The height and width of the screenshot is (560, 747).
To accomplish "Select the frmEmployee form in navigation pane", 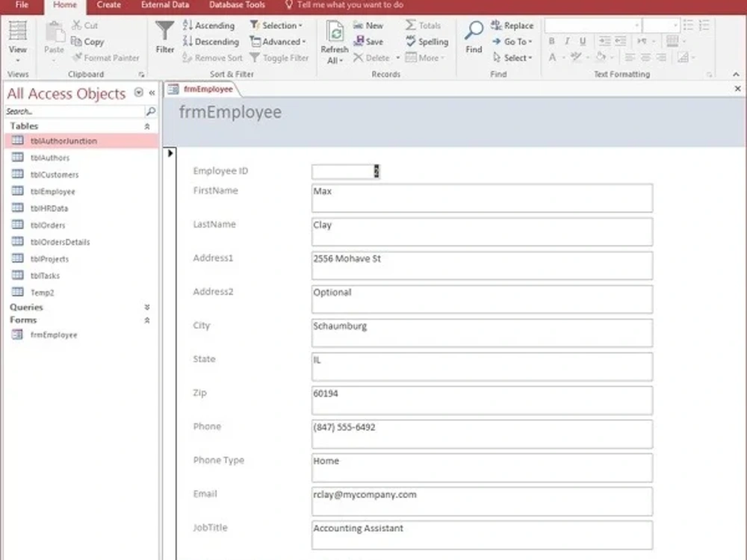I will point(52,335).
